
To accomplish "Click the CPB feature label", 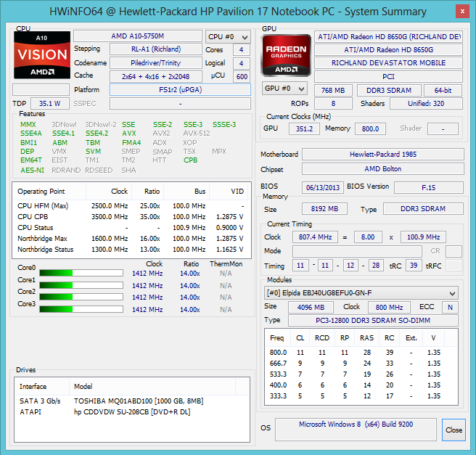I will tap(190, 160).
